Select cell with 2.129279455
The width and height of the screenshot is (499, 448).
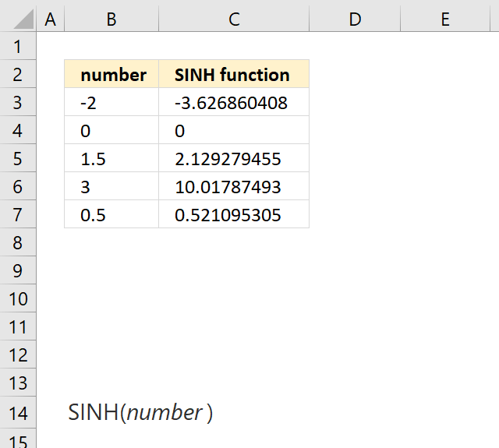point(234,158)
